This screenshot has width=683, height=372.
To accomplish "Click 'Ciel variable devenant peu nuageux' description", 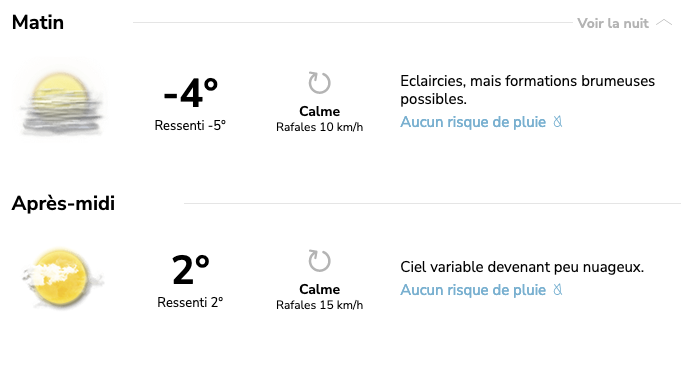I will (522, 267).
